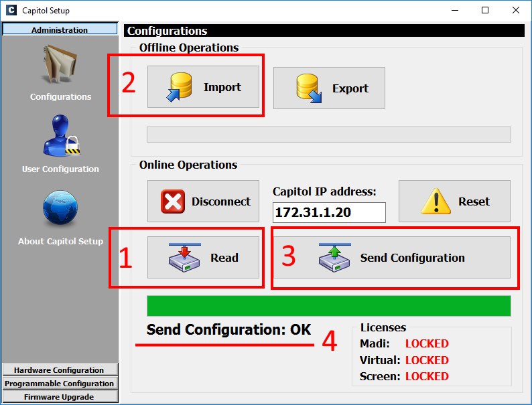
Task: Select the Administration tab
Action: [60, 29]
